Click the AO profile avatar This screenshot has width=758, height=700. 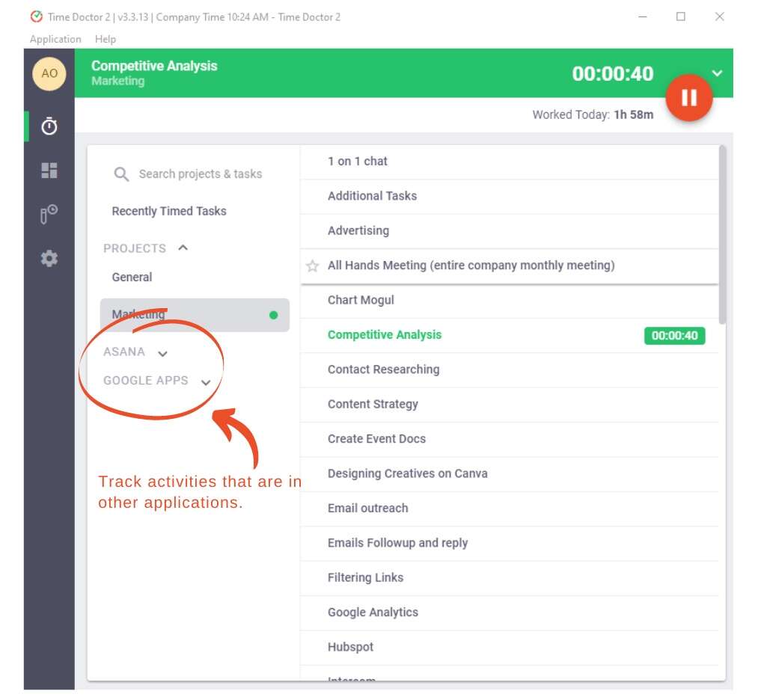pyautogui.click(x=49, y=74)
